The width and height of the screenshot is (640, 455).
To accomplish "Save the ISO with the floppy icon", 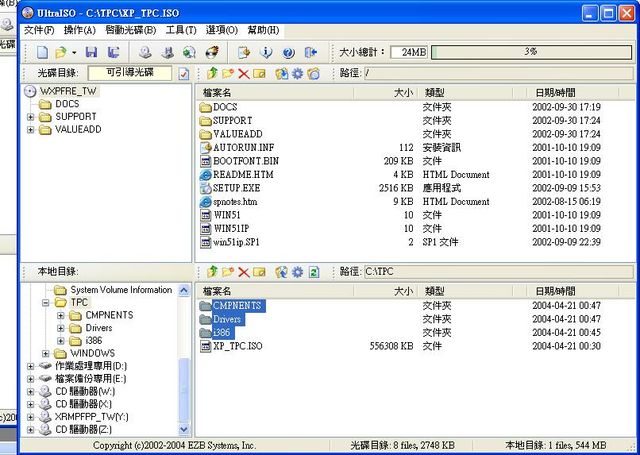I will pyautogui.click(x=91, y=52).
